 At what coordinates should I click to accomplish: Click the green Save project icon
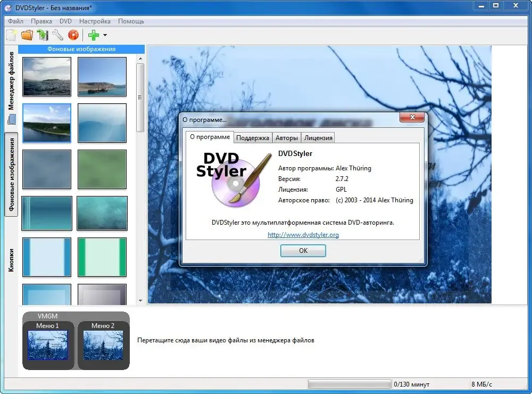point(43,35)
